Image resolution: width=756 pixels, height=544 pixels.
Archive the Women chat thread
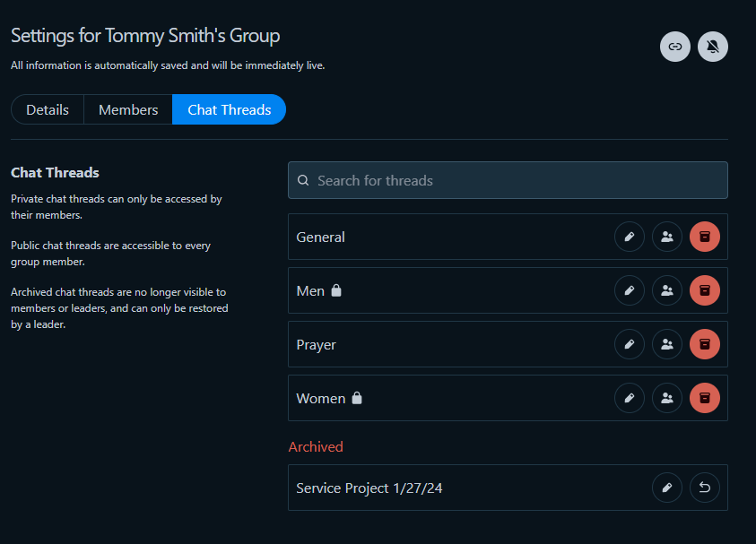[x=704, y=398]
